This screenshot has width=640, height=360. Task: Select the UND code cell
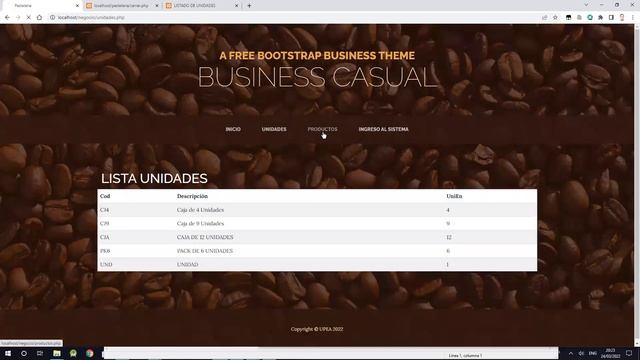[106, 264]
